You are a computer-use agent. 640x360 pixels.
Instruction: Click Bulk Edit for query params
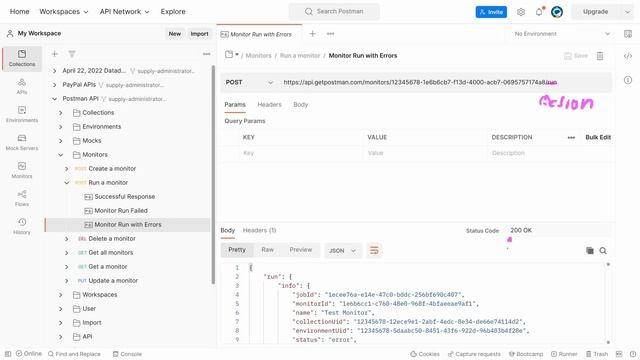598,138
